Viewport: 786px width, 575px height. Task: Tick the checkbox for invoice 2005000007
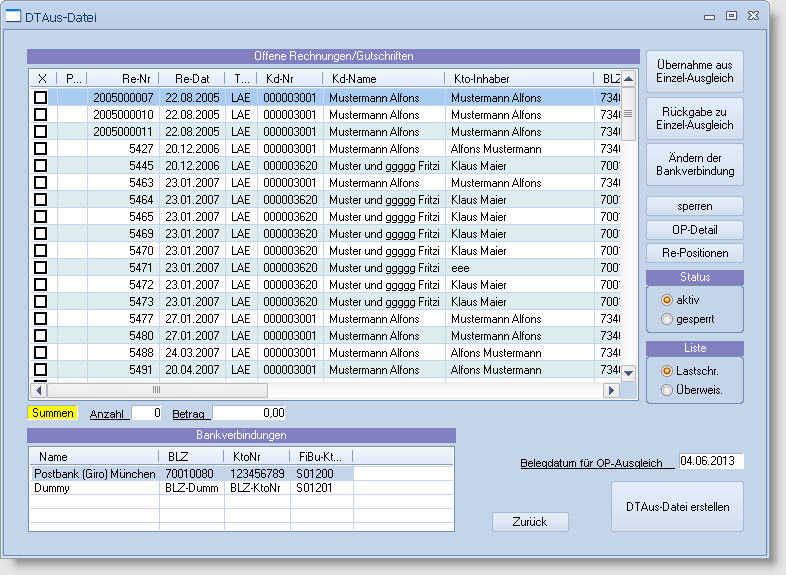tap(41, 98)
